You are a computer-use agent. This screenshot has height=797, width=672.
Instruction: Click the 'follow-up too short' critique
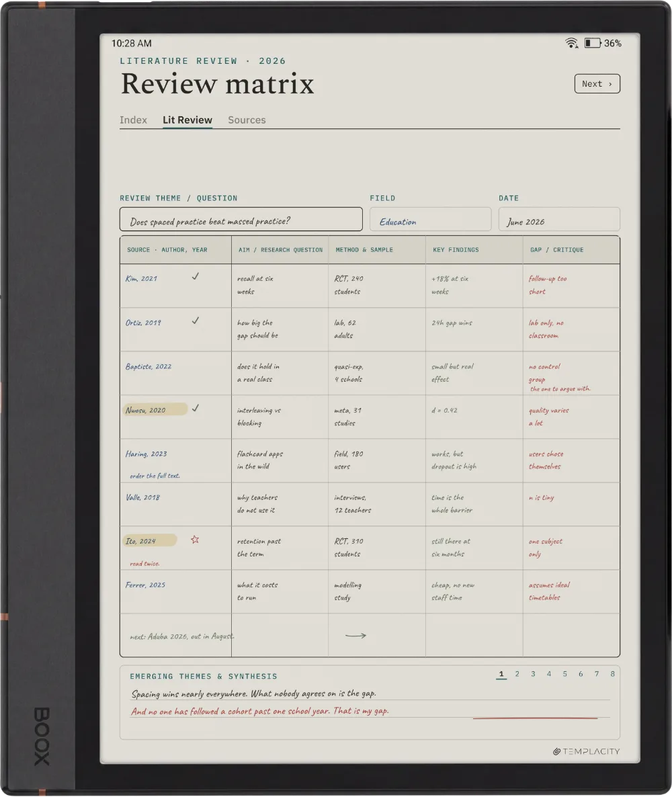(x=548, y=285)
